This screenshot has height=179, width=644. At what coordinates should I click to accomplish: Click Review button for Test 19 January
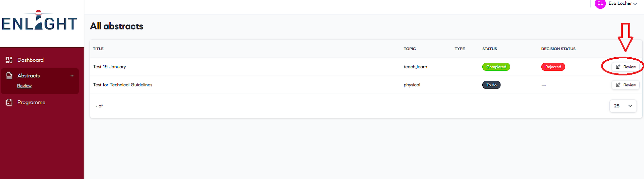click(x=626, y=67)
